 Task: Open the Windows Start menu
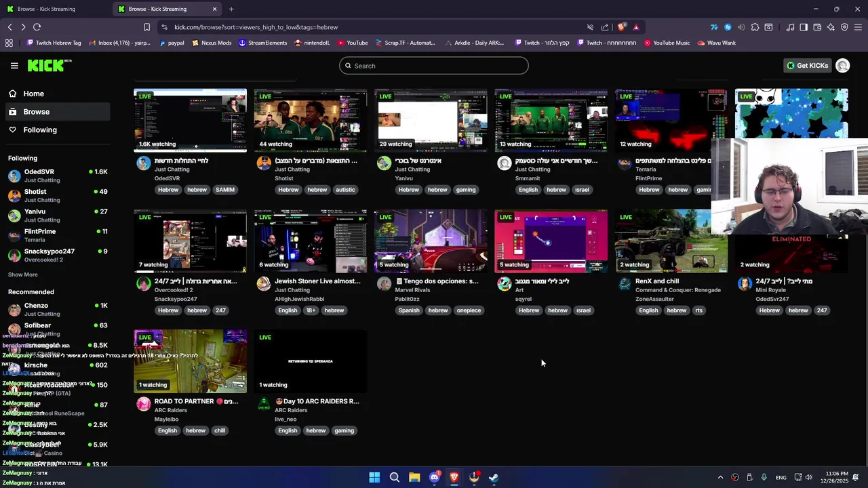(374, 477)
